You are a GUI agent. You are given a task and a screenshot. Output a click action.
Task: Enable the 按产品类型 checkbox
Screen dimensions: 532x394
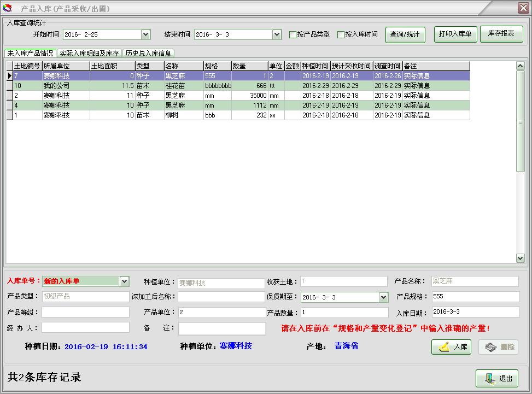[x=294, y=34]
